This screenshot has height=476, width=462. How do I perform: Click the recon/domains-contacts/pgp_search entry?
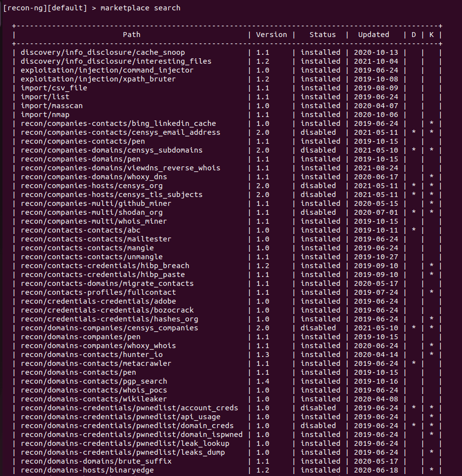coord(94,381)
